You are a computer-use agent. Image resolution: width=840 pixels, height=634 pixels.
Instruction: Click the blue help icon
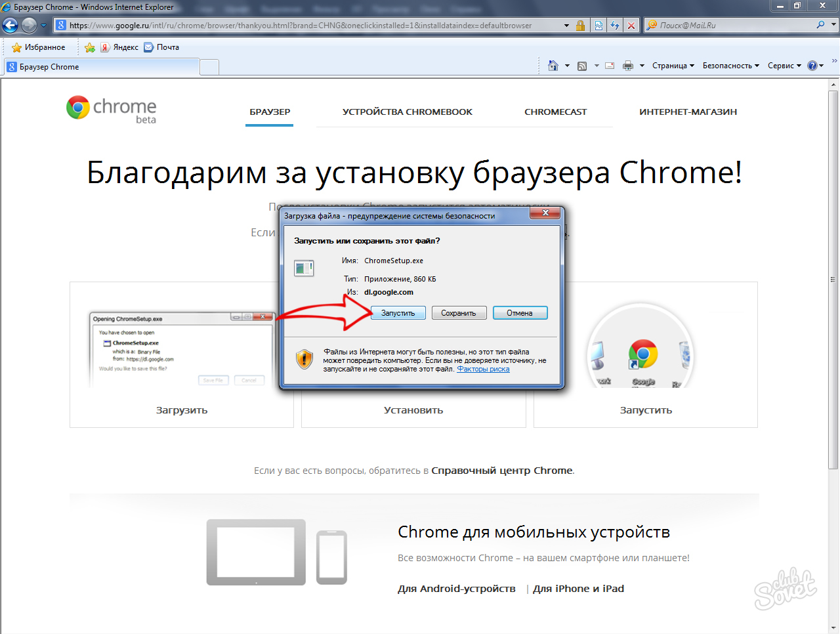(812, 66)
